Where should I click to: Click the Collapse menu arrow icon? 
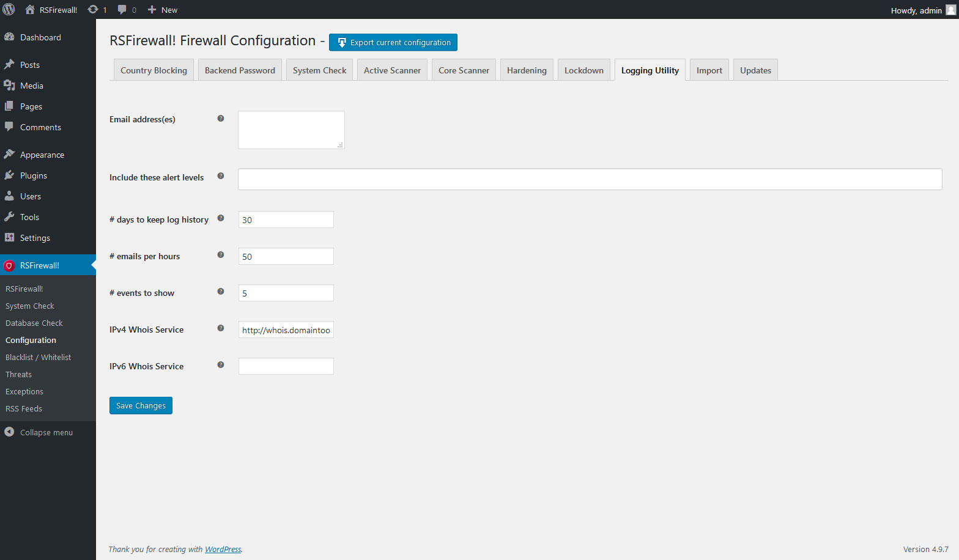point(9,432)
